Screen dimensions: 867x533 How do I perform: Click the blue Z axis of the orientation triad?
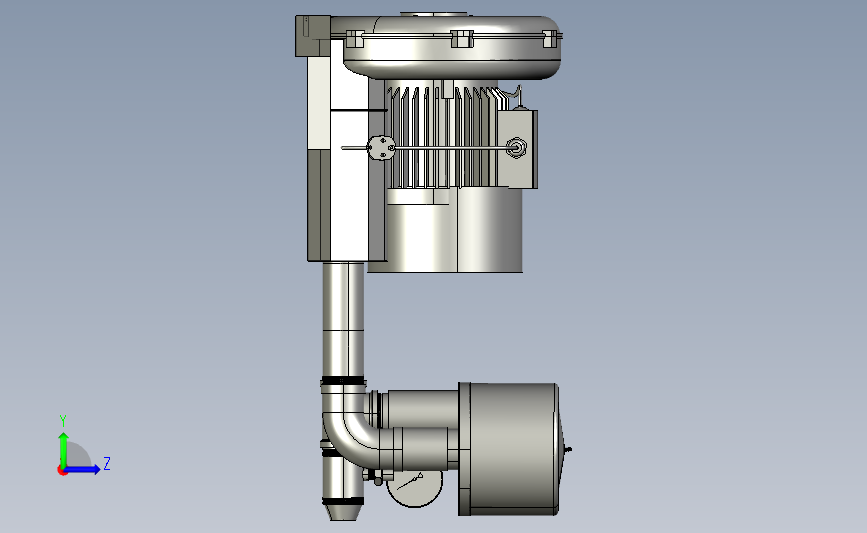82,470
